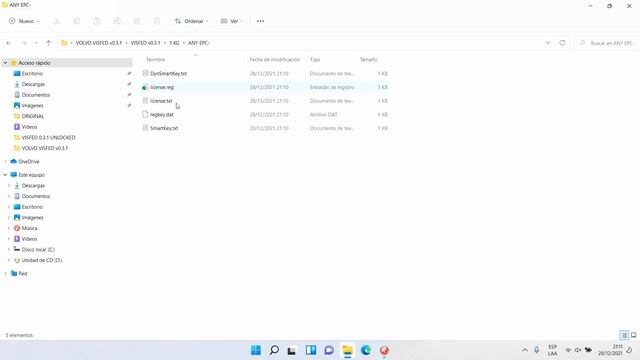This screenshot has width=640, height=360.
Task: Open the Nuevo (new item) menu
Action: 24,21
